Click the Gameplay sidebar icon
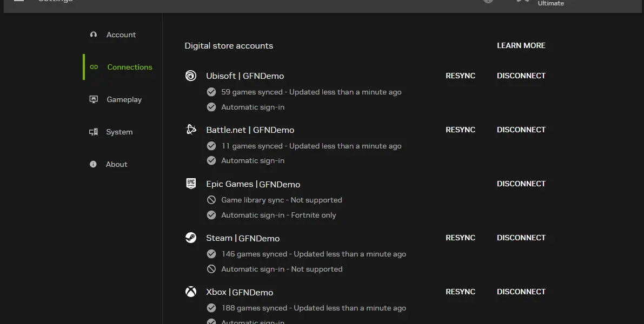 click(94, 99)
